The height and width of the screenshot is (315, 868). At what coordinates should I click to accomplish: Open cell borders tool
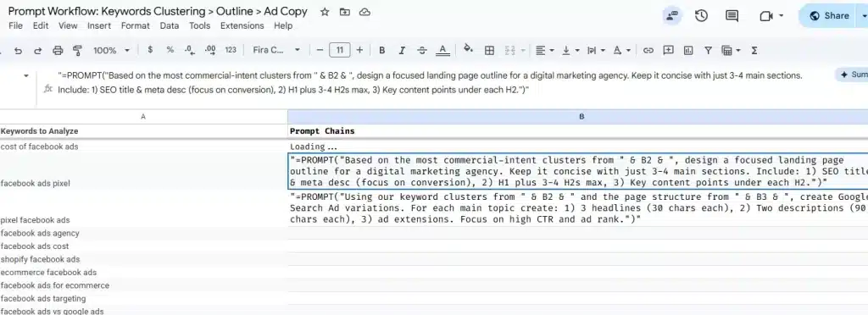[489, 50]
